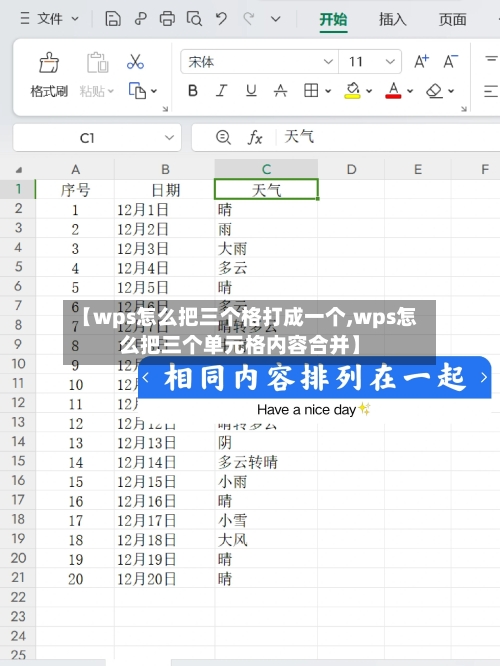The image size is (500, 666).
Task: Click the fx insert function icon
Action: [x=255, y=138]
